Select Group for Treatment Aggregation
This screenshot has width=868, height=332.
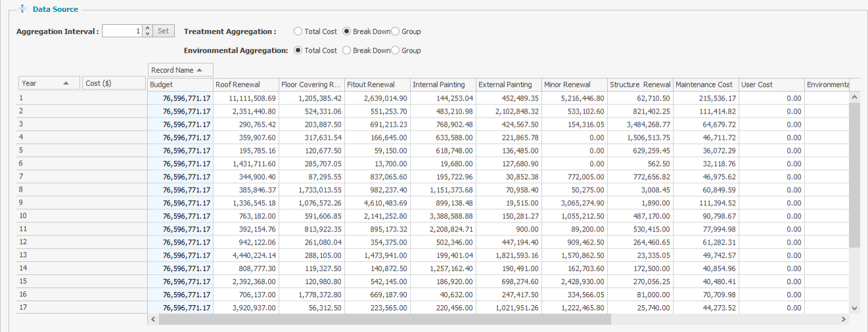click(396, 31)
